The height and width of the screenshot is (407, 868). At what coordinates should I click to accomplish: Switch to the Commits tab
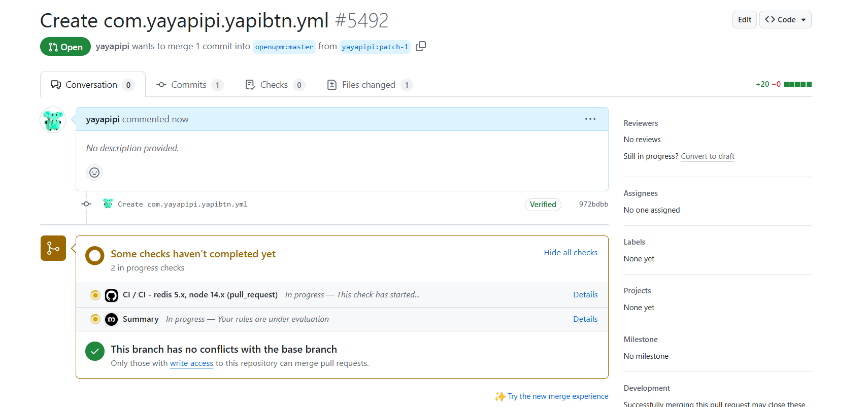click(x=189, y=85)
